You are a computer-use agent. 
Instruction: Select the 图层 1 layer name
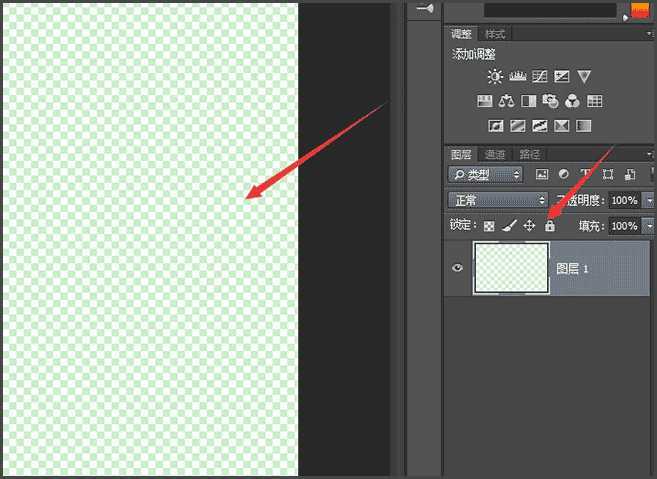coord(572,269)
